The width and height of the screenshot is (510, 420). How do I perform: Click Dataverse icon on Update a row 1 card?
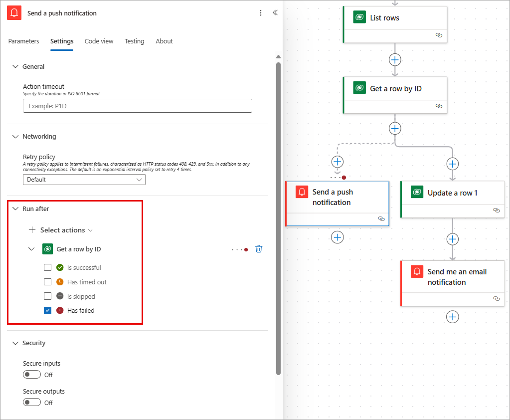coord(417,192)
